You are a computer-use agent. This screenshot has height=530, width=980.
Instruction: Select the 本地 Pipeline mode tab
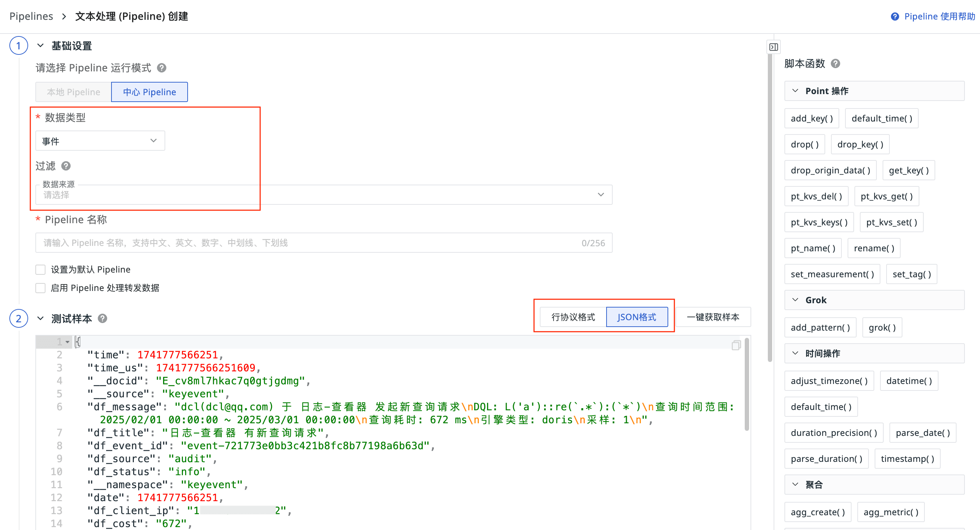[73, 92]
